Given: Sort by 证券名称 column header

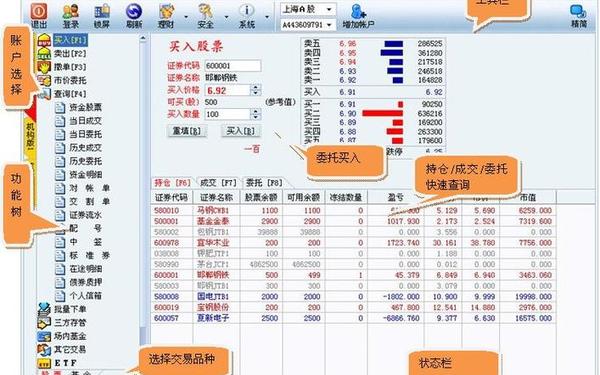Looking at the screenshot, I should (x=216, y=197).
